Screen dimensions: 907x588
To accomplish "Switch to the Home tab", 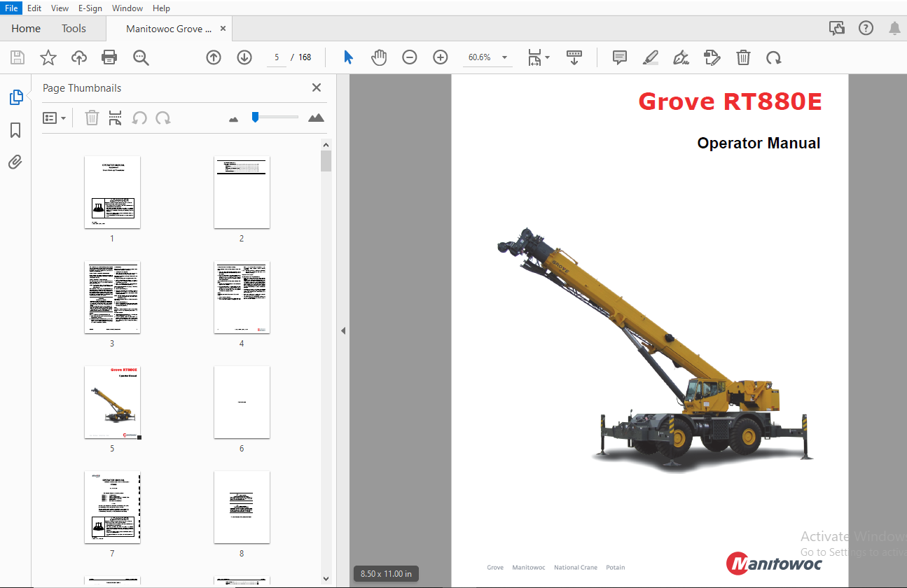I will (26, 29).
